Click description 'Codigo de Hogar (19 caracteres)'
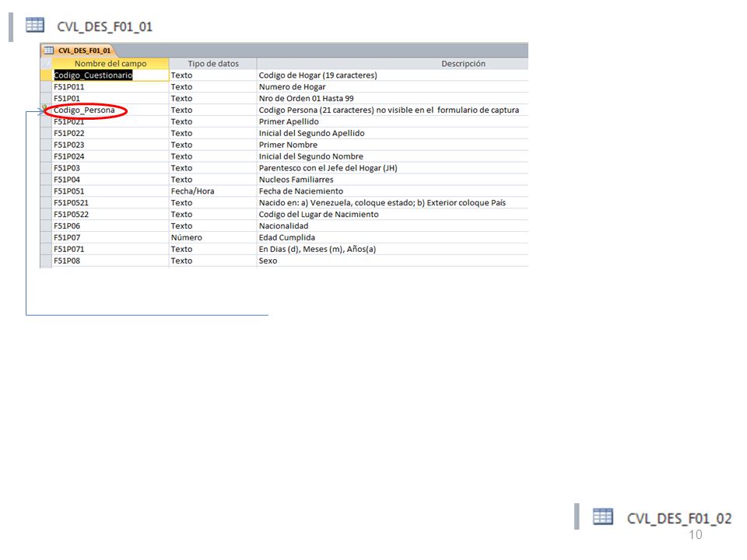This screenshot has width=747, height=560. coord(317,75)
